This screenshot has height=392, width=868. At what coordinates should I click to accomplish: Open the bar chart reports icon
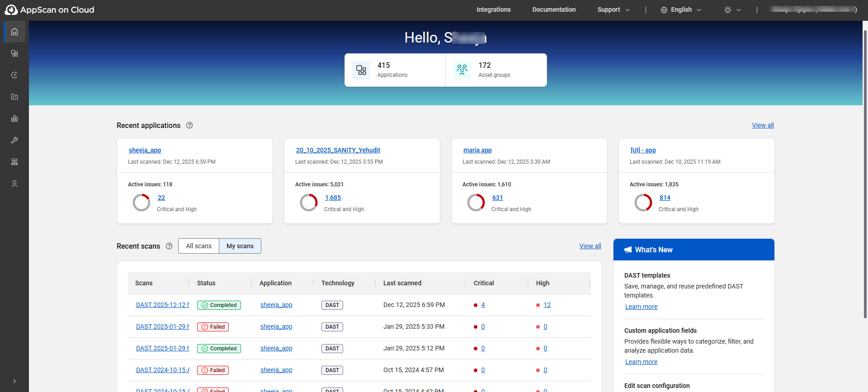pos(14,118)
